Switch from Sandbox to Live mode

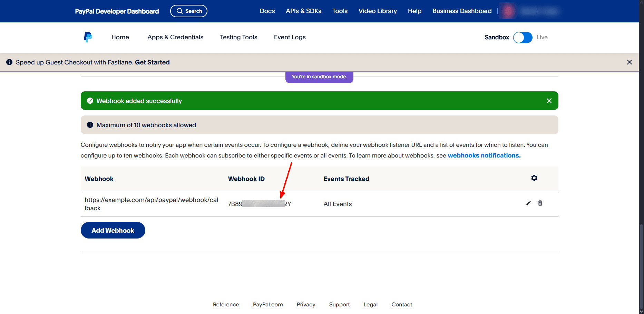point(523,37)
